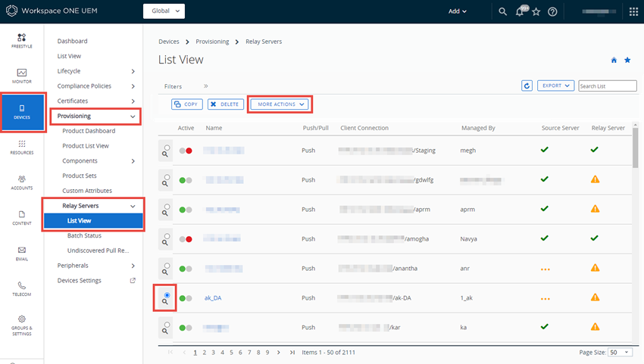Viewport: 644px width, 364px height.
Task: Preview the gdwlfg relay server row
Action: pos(164,183)
